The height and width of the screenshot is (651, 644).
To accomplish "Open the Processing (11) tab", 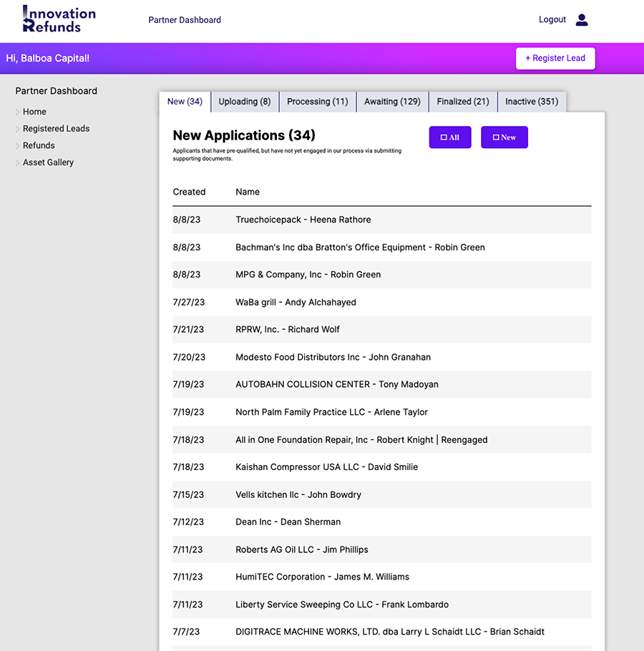I will click(317, 102).
